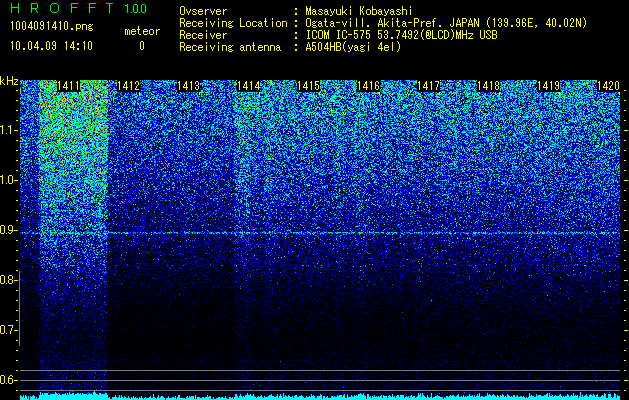The width and height of the screenshot is (629, 400).
Task: Click the 0.9 frequency axis label
Action: click(x=9, y=230)
